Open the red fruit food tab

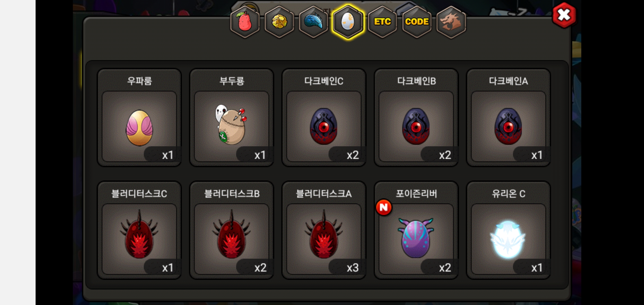tap(245, 22)
